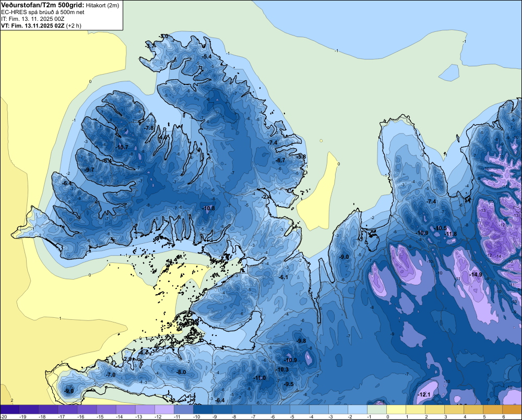Click the '-9.8' temperature label on the map

301,341
